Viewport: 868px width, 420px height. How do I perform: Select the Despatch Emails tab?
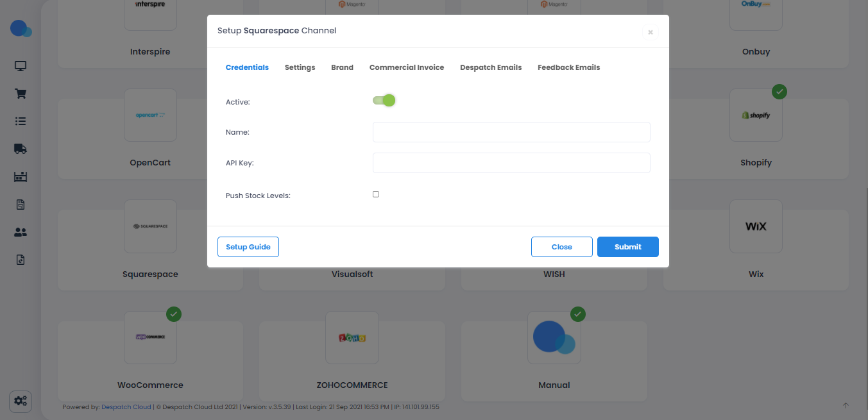pos(491,67)
